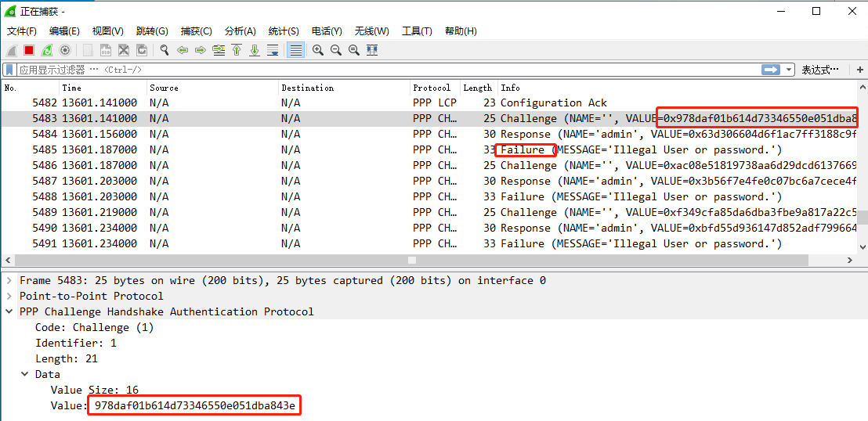Click the packet list horizontal scrollbar thumb

coord(412,260)
